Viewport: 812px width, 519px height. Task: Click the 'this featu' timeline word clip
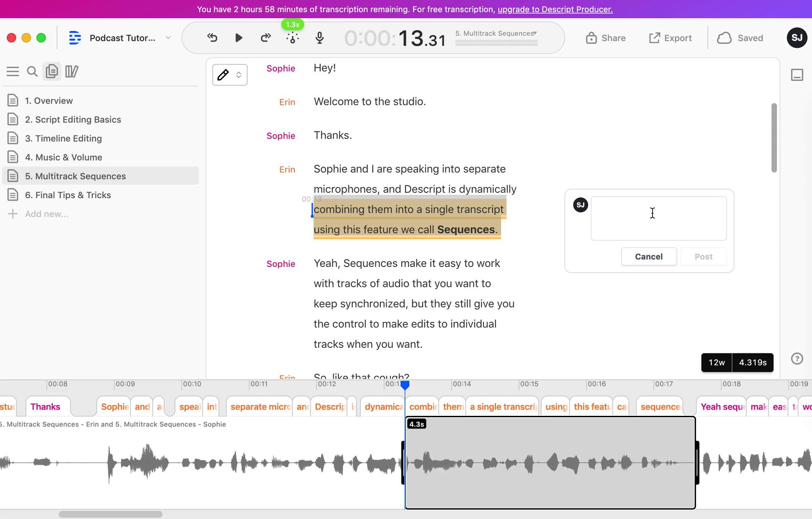point(592,407)
